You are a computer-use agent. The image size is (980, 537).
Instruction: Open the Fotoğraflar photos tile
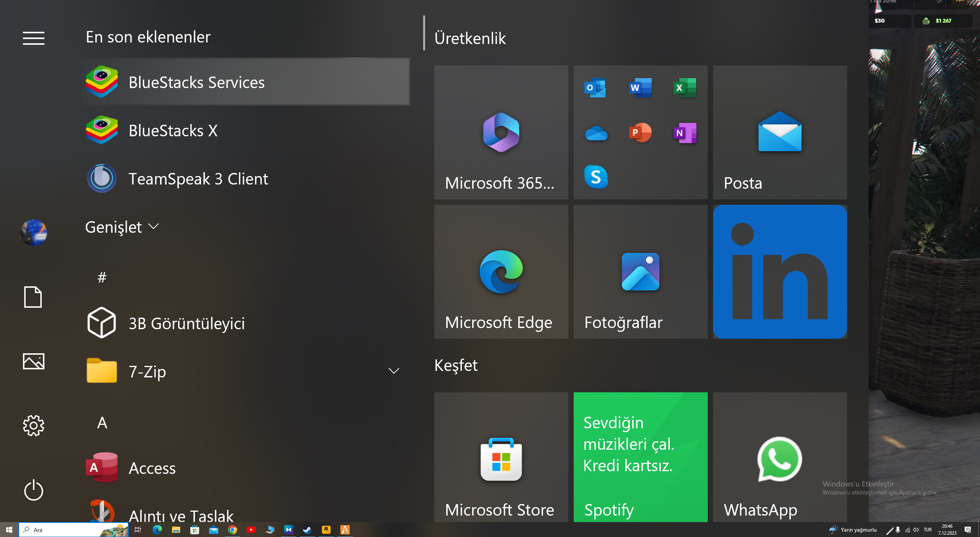(x=640, y=272)
